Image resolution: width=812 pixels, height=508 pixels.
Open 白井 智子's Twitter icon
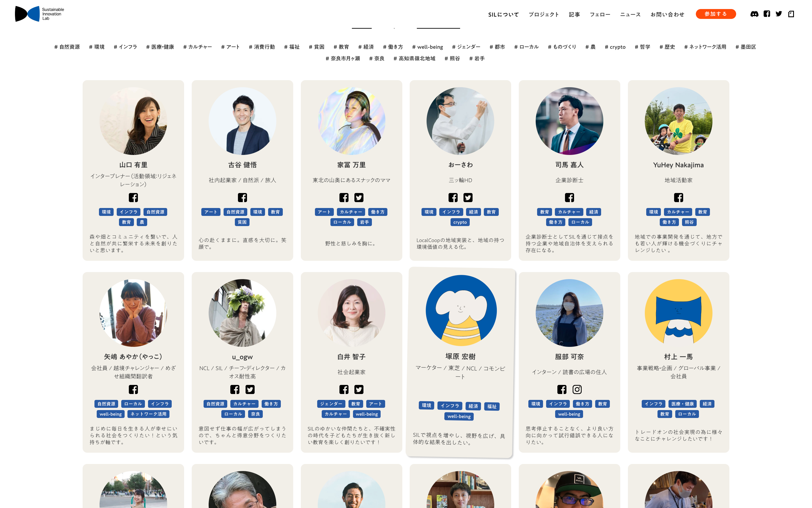(x=359, y=389)
